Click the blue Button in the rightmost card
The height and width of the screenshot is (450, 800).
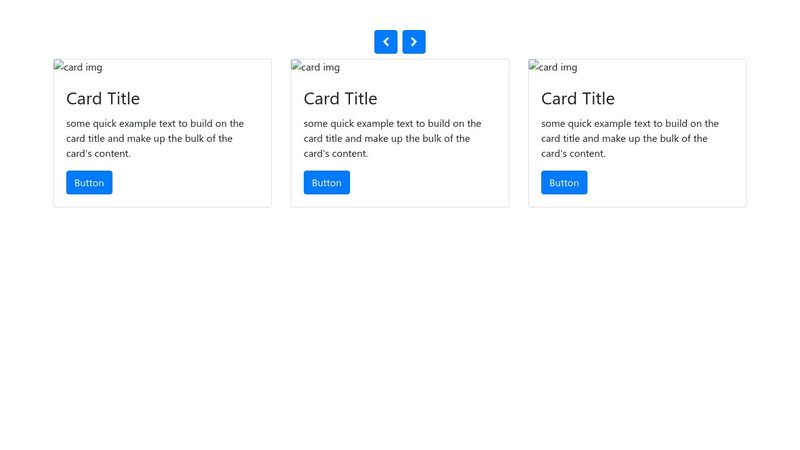coord(564,183)
